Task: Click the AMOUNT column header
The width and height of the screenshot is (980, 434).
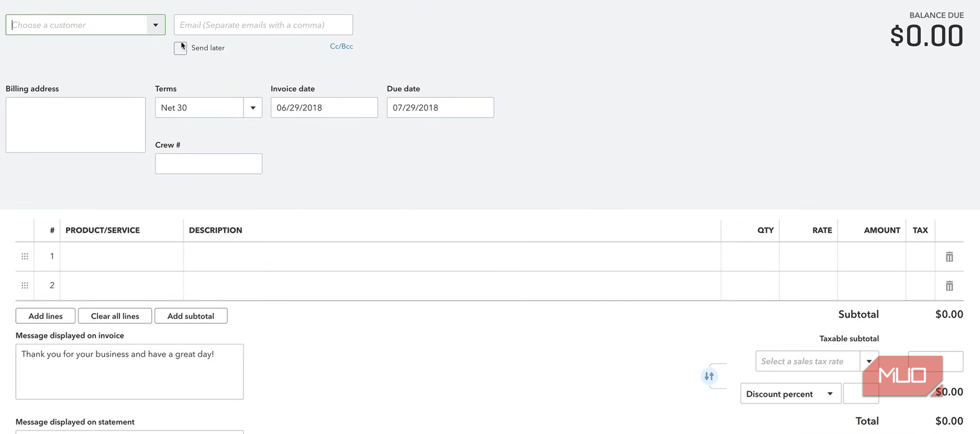Action: pyautogui.click(x=882, y=230)
